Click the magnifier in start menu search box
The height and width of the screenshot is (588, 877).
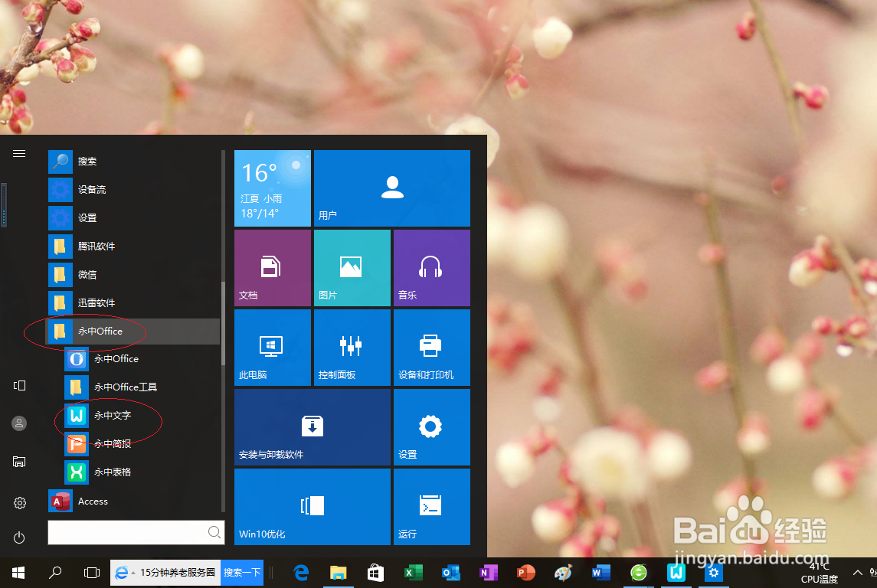pyautogui.click(x=214, y=532)
